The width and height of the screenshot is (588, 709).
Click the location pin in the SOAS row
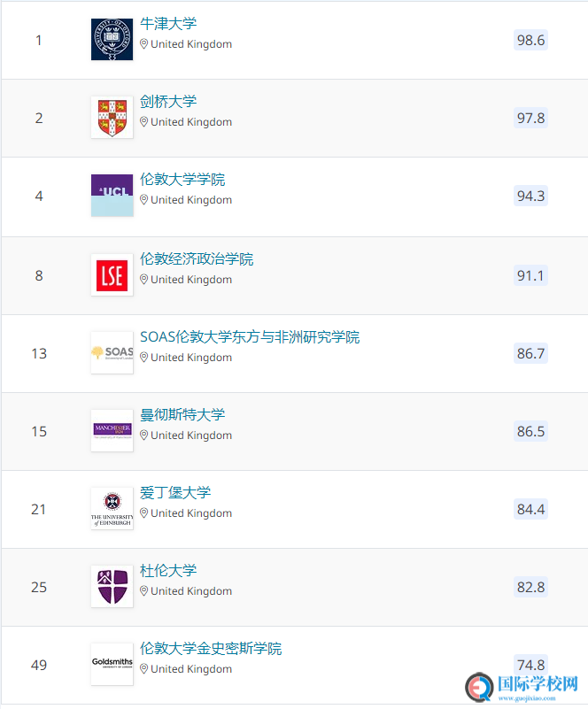143,357
